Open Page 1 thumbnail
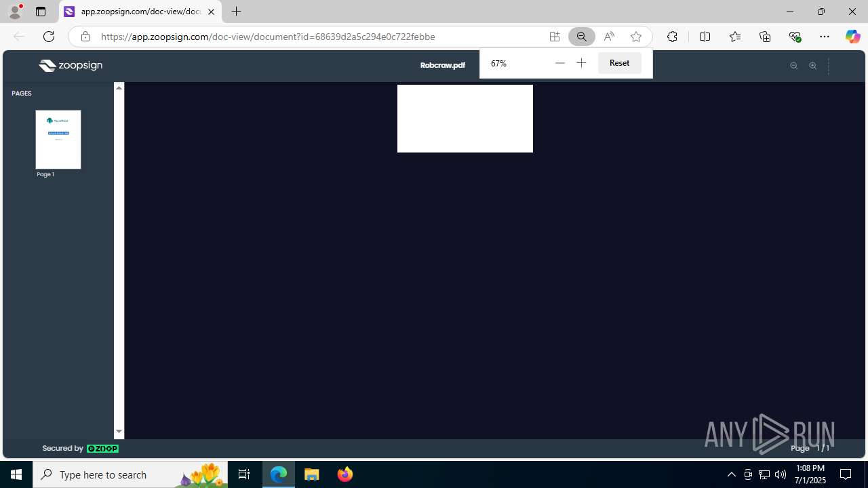The image size is (868, 488). tap(58, 140)
